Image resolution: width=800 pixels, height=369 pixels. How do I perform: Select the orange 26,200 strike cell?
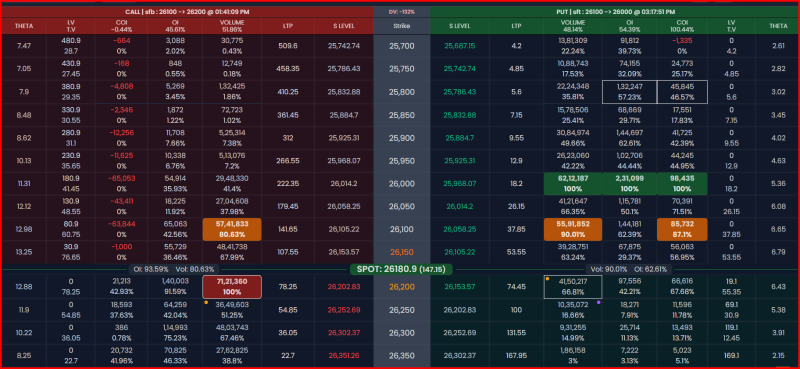402,287
